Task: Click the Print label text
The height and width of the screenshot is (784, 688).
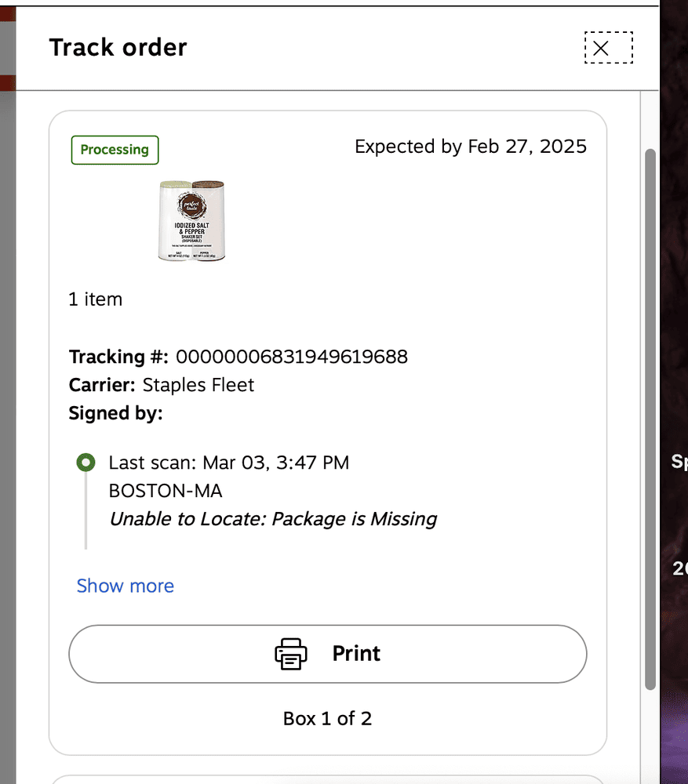Action: pyautogui.click(x=356, y=654)
